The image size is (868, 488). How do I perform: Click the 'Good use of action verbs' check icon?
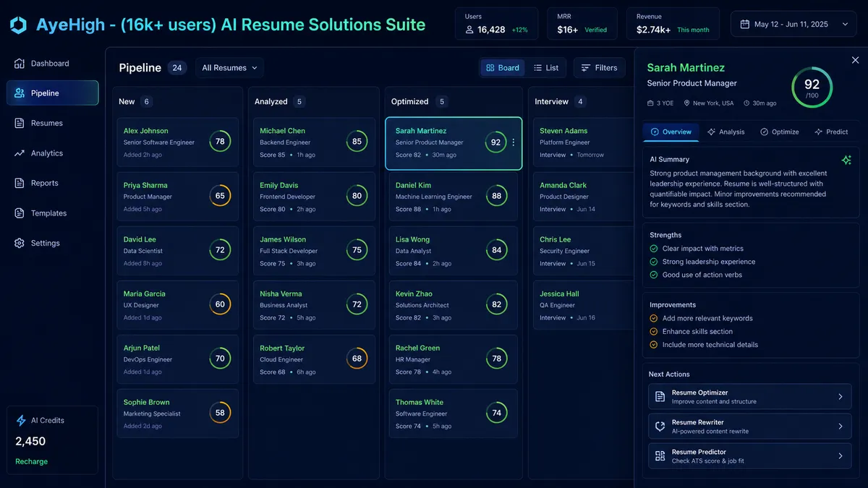pyautogui.click(x=654, y=275)
